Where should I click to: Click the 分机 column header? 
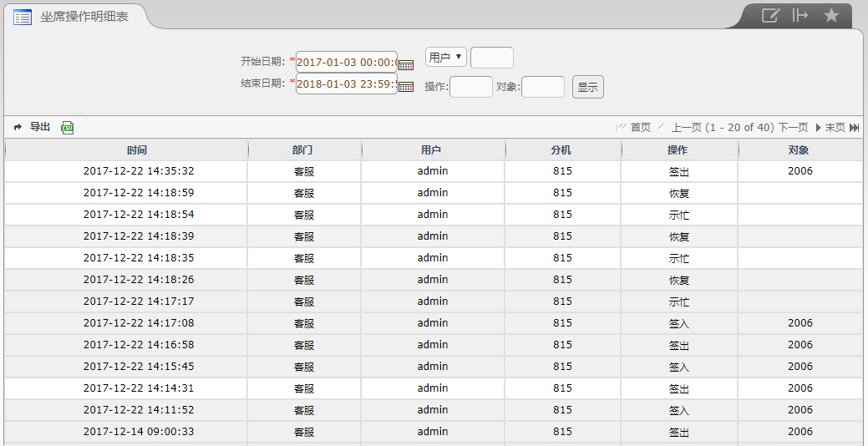pos(561,150)
